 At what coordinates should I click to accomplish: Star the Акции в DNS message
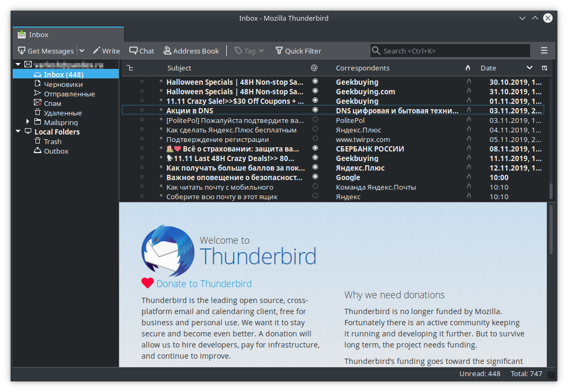pos(142,110)
